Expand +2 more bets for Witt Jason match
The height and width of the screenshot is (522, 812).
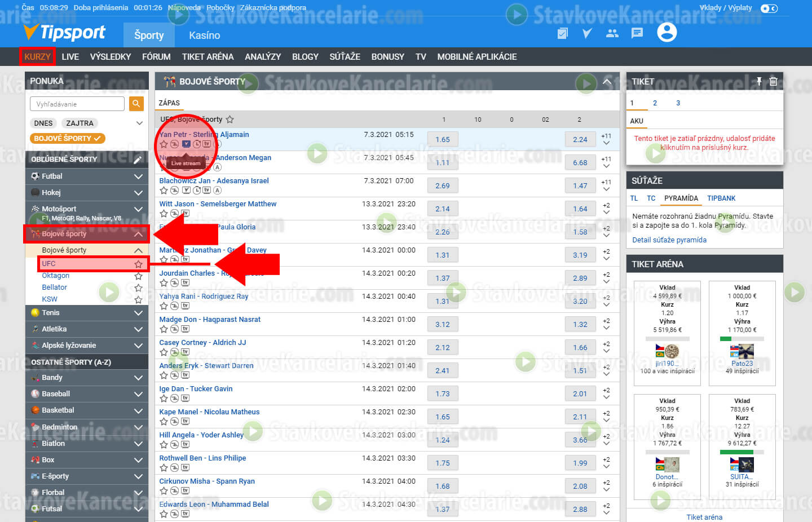click(x=606, y=209)
